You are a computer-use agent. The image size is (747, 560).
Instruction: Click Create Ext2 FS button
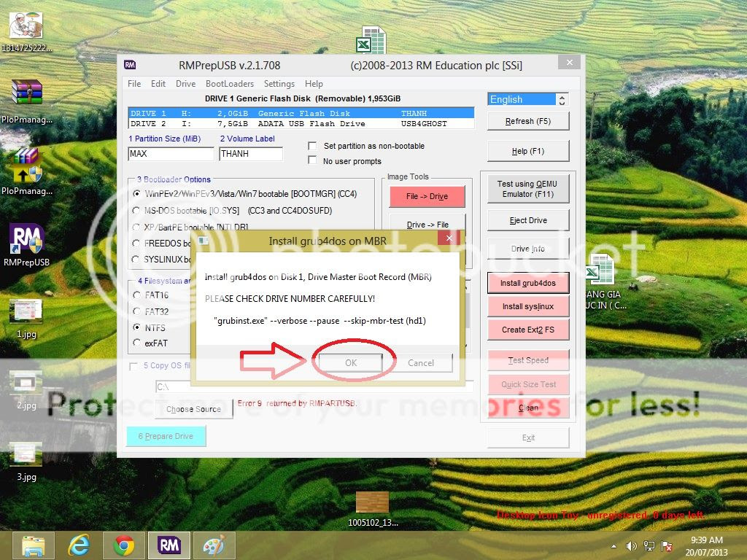pos(528,330)
